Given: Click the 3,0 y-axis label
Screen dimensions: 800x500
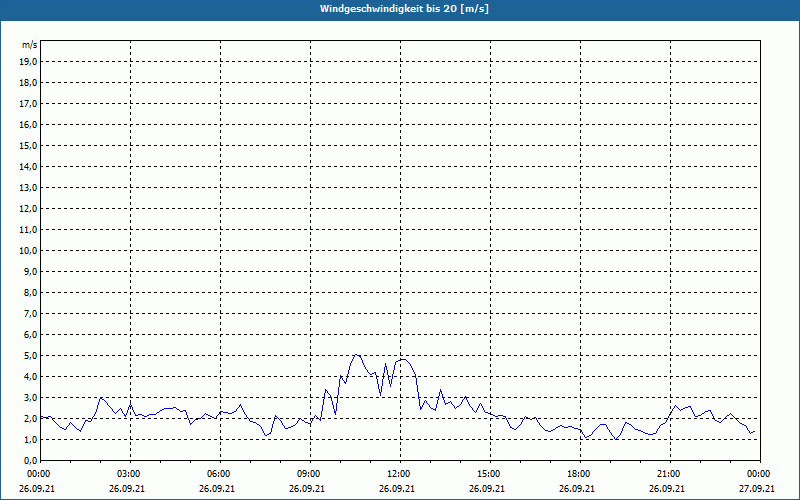Looking at the screenshot, I should 30,397.
